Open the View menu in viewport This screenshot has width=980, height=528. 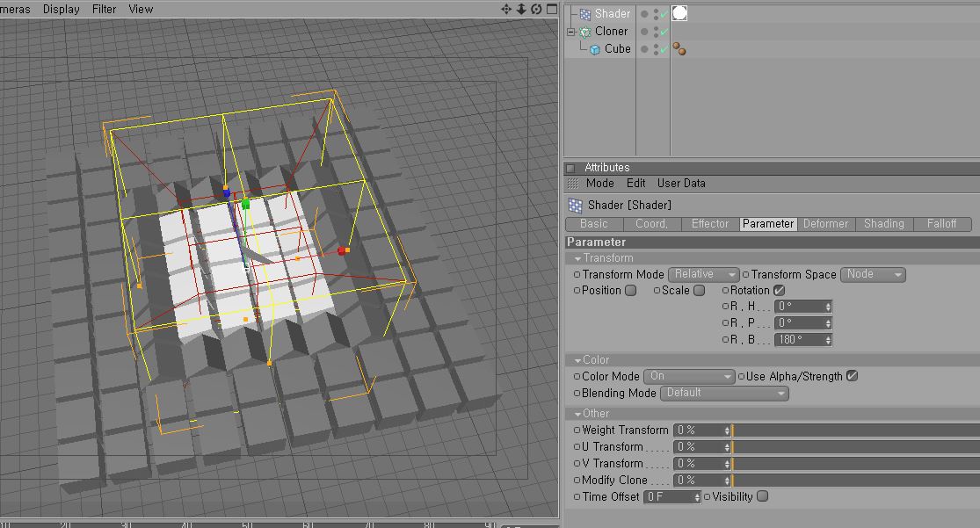click(x=141, y=10)
